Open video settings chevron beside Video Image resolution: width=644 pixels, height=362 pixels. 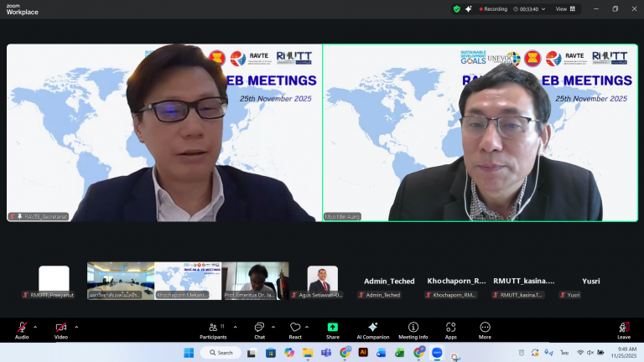[x=76, y=327]
